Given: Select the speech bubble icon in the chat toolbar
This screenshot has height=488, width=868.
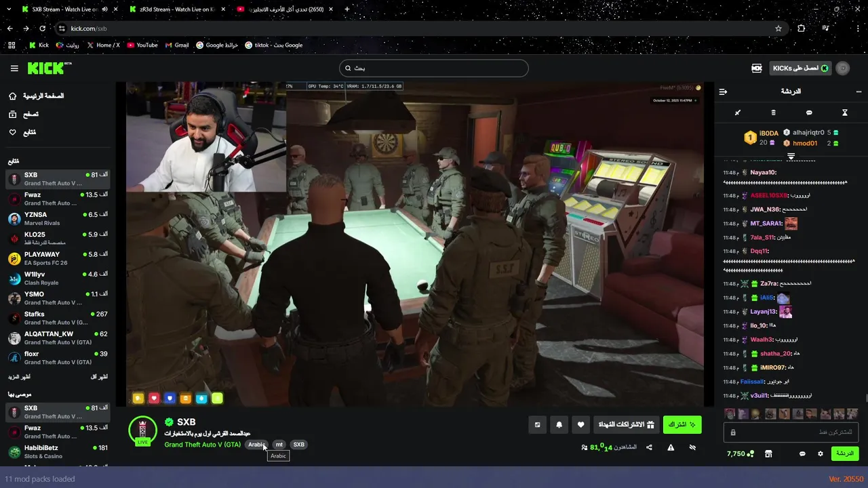Looking at the screenshot, I should [x=809, y=113].
